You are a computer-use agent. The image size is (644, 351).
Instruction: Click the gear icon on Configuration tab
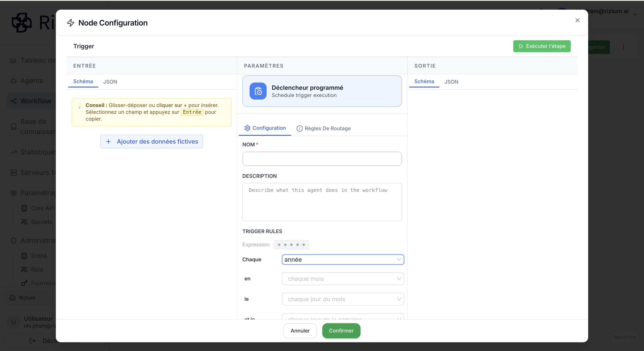[247, 128]
